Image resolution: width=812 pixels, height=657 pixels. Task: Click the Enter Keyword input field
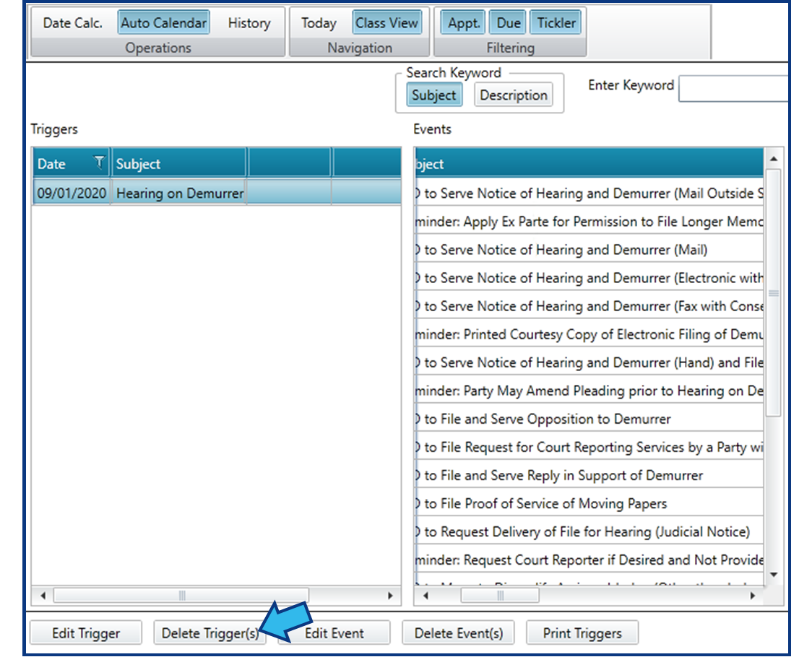[x=734, y=89]
